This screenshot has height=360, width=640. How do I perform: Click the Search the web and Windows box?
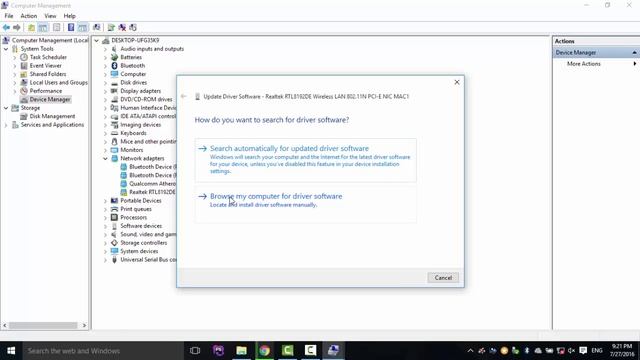103,351
